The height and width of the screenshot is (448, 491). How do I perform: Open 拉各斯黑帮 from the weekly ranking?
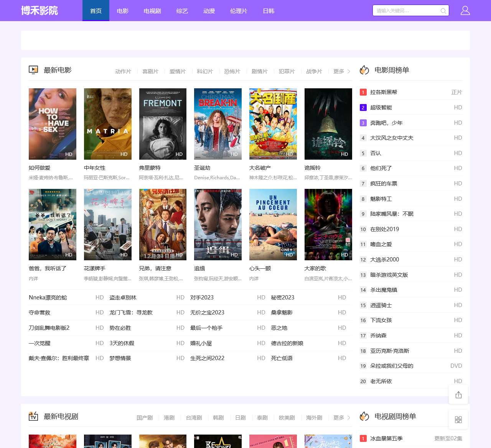pos(384,92)
